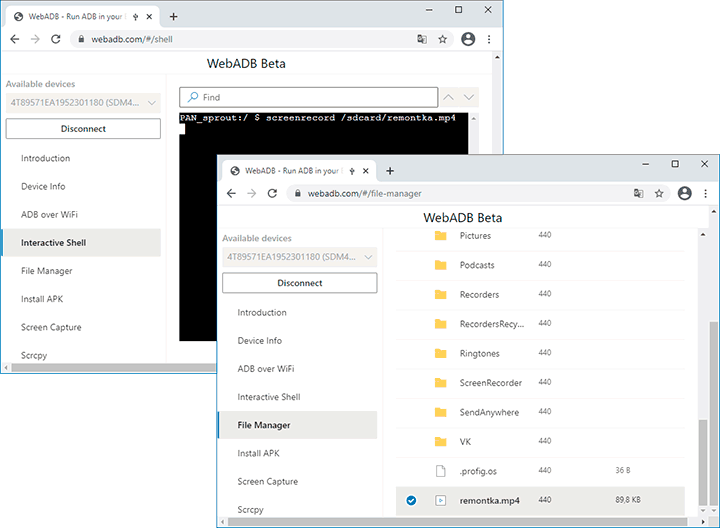Go back in the shell browser window
Image resolution: width=720 pixels, height=528 pixels.
click(15, 39)
